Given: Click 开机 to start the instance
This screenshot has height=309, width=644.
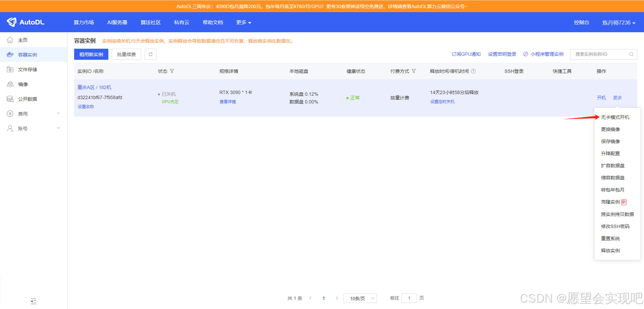Looking at the screenshot, I should click(x=601, y=98).
